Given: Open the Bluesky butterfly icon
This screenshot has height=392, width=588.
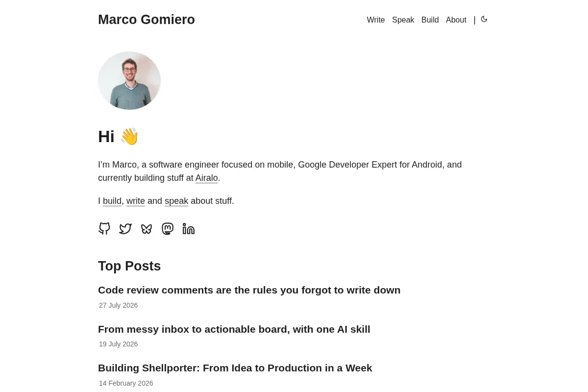Looking at the screenshot, I should pyautogui.click(x=147, y=229).
